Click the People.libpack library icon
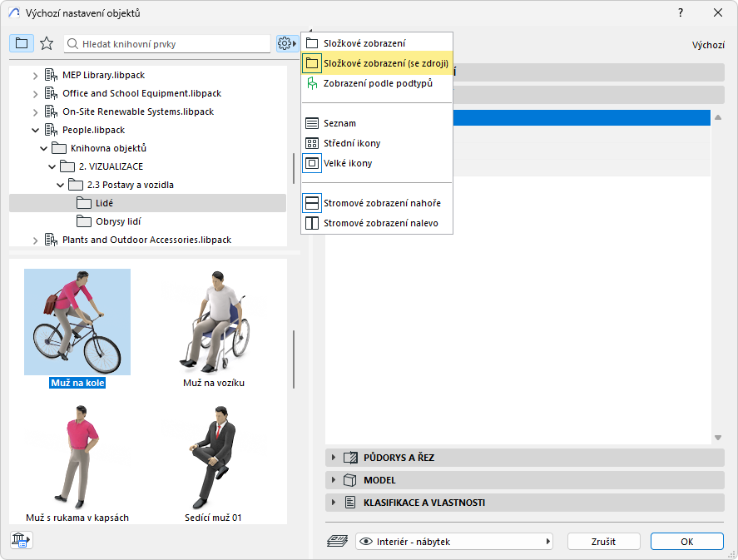738x560 pixels. 51,130
